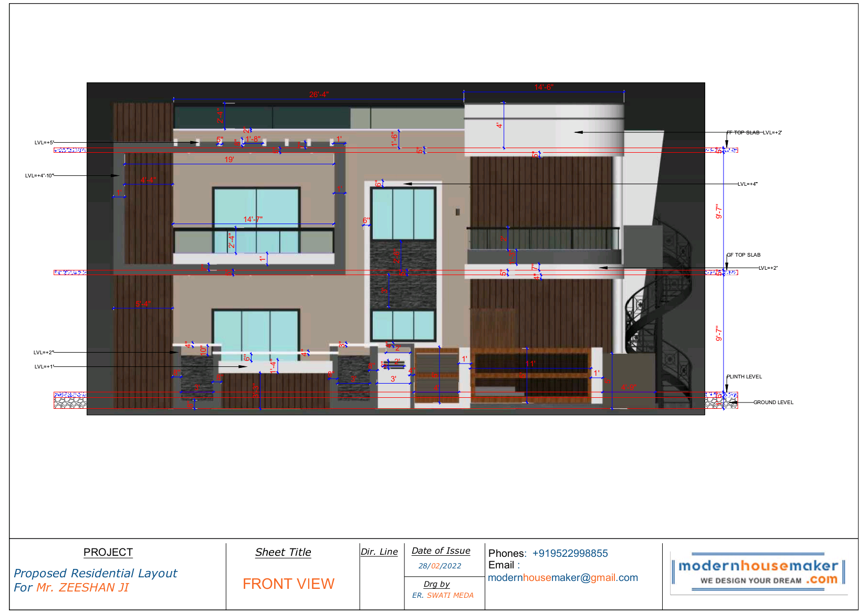Select the GF TOP SLAB label
Viewport: 868px width, 613px height.
point(744,255)
